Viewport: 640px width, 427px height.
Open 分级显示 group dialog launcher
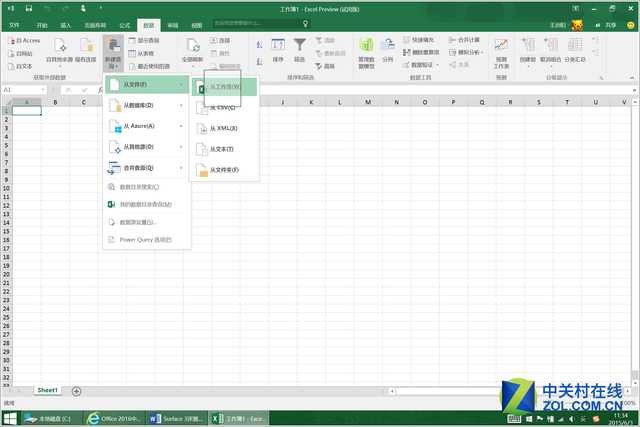point(601,78)
